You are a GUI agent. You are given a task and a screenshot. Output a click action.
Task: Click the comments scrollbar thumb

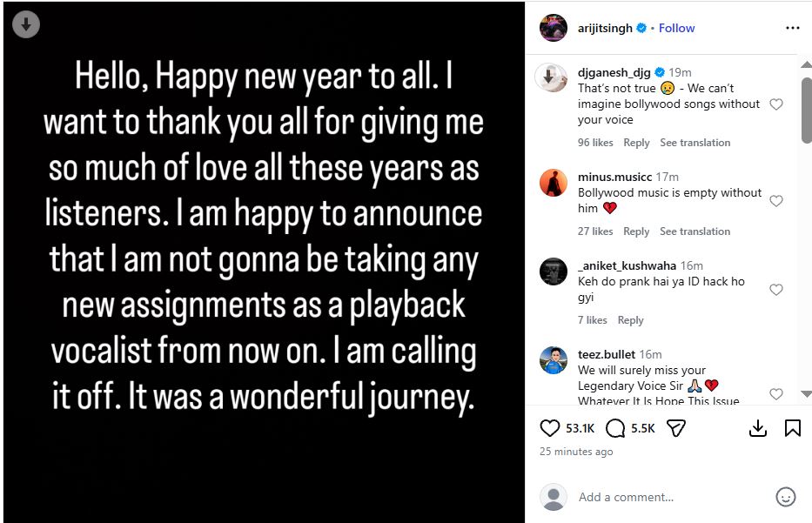(x=806, y=109)
